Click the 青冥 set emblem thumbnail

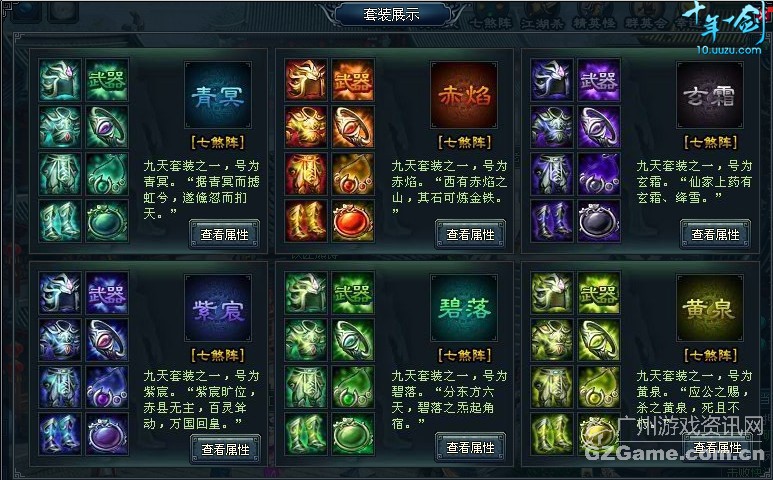coord(217,96)
